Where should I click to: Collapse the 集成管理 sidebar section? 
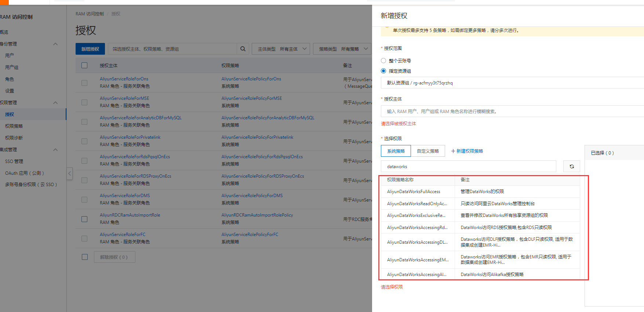coord(55,150)
